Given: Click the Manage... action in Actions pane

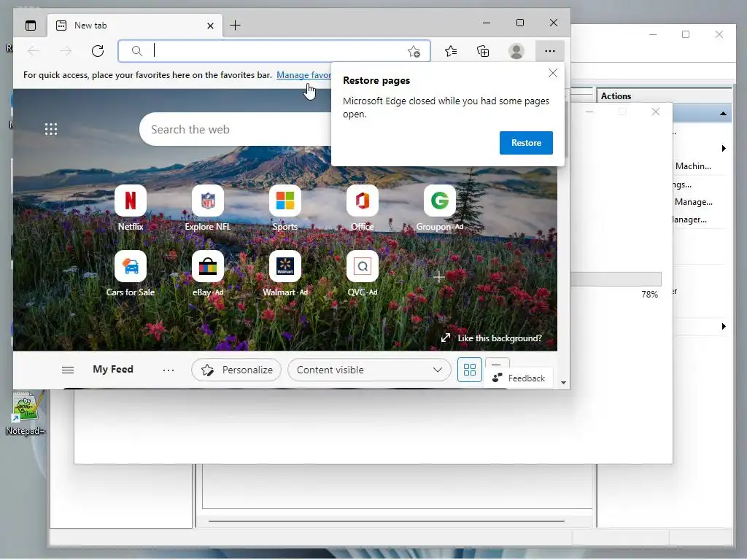Looking at the screenshot, I should click(693, 202).
